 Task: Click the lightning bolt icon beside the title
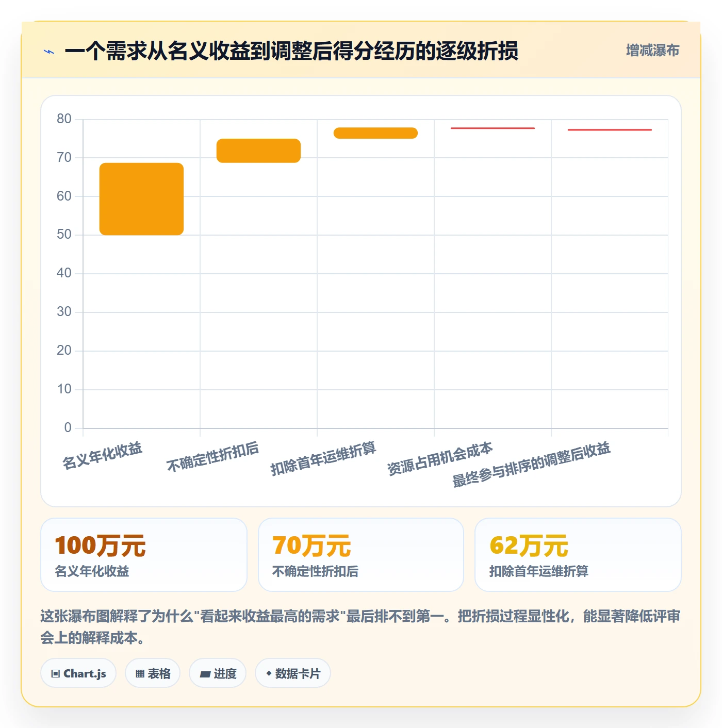49,52
